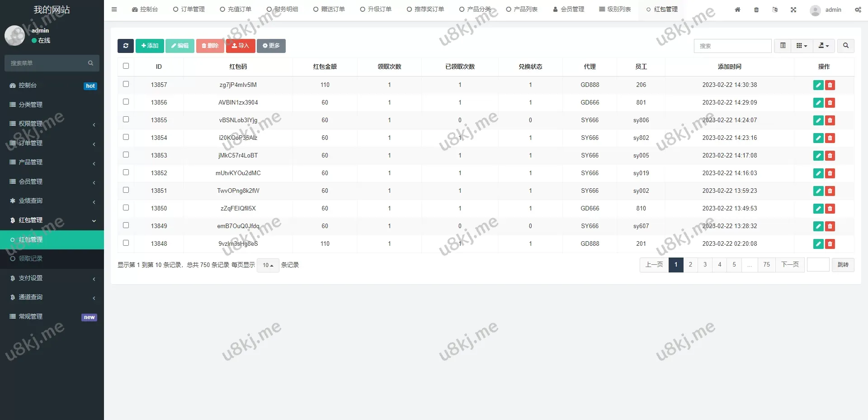Open the page size dropdown showing 10
This screenshot has width=868, height=420.
[x=268, y=265]
